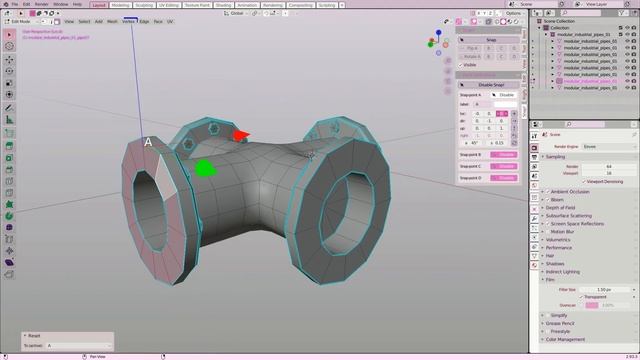
Task: Open the Render properties tab icon
Action: 534,148
